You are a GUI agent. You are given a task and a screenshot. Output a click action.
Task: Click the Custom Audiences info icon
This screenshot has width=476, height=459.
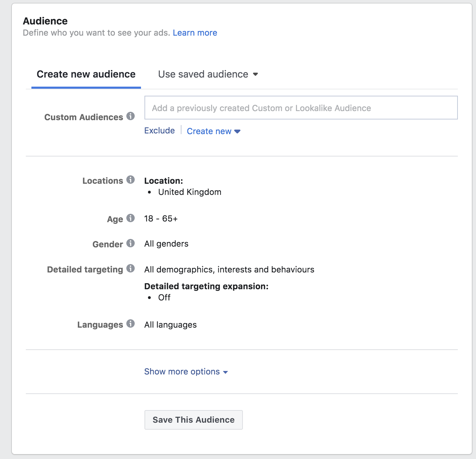point(131,116)
